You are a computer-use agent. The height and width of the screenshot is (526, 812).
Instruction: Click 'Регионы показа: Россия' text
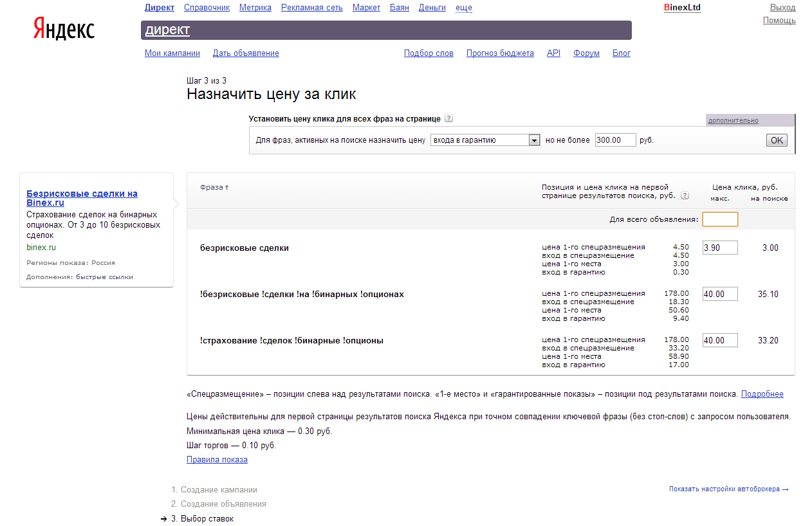[x=71, y=262]
